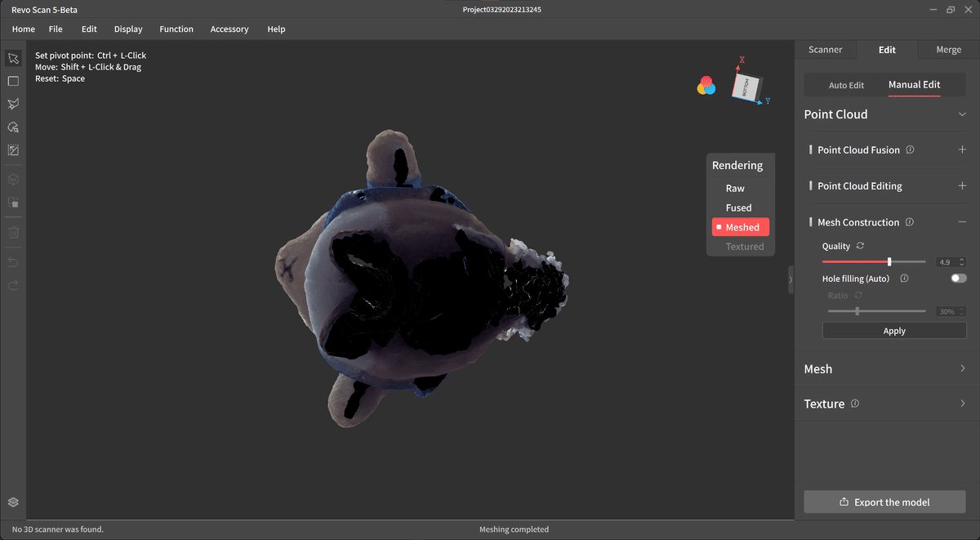Viewport: 980px width, 540px height.
Task: Expand the Mesh panel
Action: pos(885,369)
